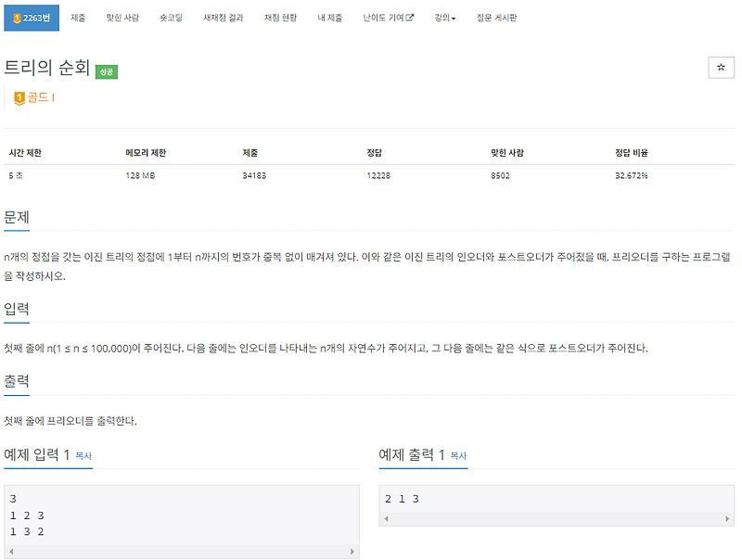Viewport: 742px width, 560px height.
Task: Open the 재채점 결과 page
Action: coord(224,17)
